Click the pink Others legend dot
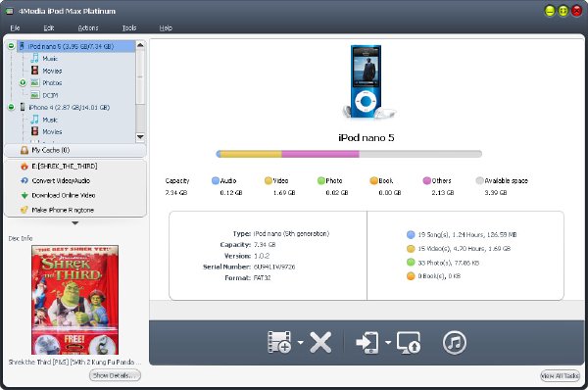Image resolution: width=588 pixels, height=390 pixels. pyautogui.click(x=426, y=180)
